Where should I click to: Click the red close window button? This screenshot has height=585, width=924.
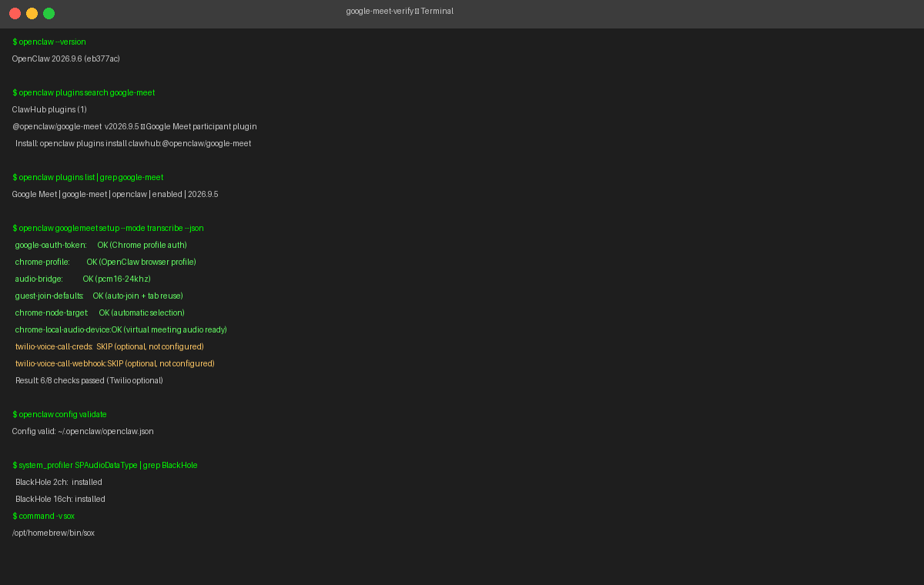tap(15, 13)
